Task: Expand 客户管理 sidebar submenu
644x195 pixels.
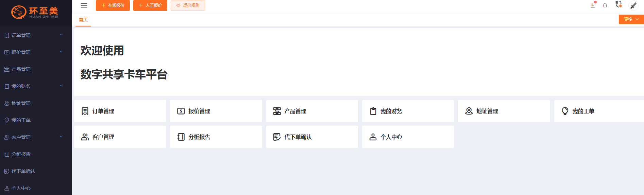Action: point(34,137)
